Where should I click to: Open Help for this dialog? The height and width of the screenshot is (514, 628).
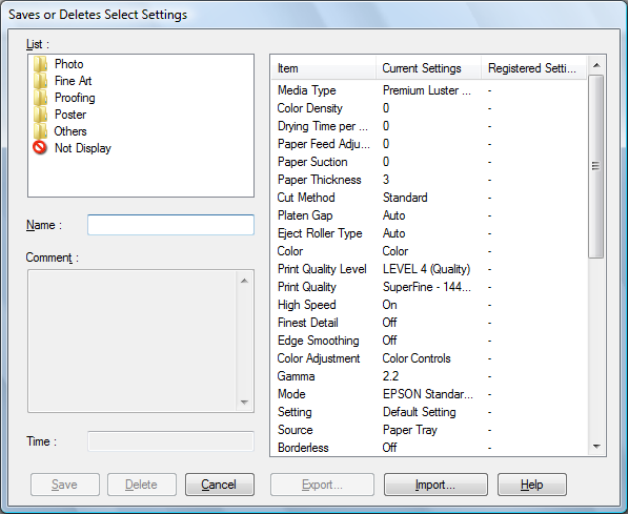coord(532,485)
